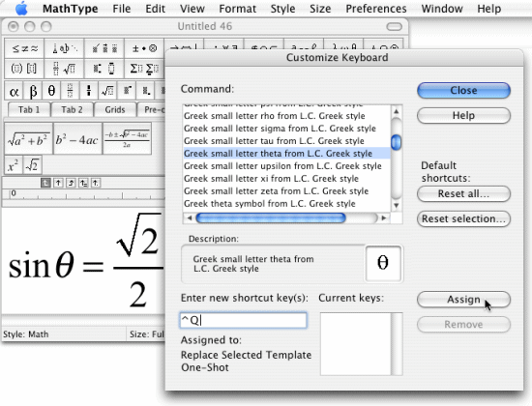
Task: Open the Style menu
Action: point(282,9)
